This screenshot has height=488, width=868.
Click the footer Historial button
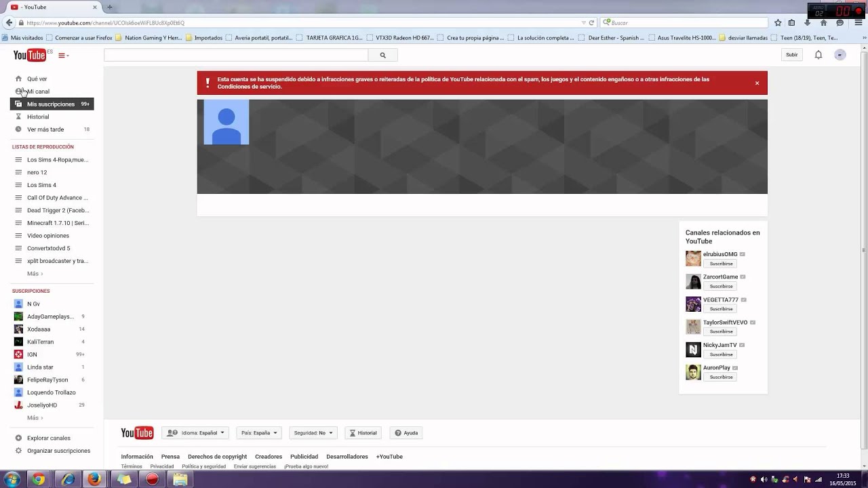[x=363, y=433]
